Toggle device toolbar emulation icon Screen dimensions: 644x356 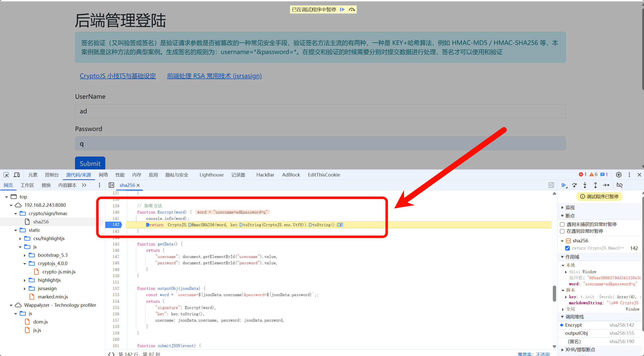(x=17, y=175)
